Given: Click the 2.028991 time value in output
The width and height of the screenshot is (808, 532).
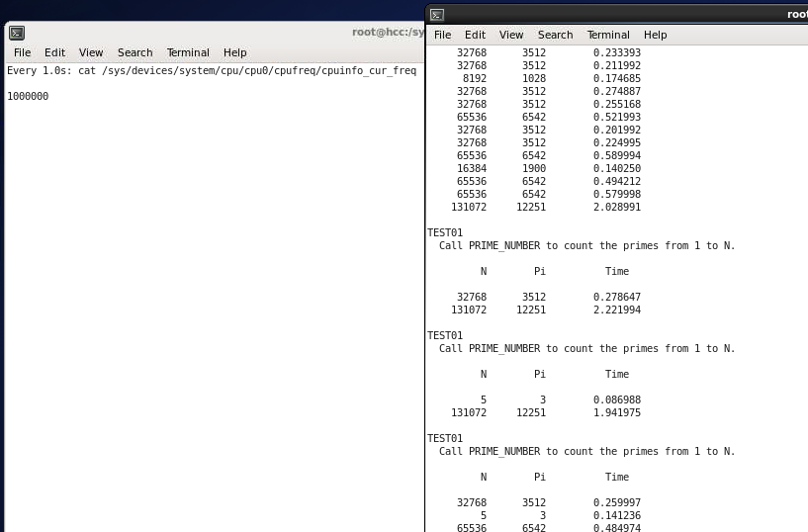Looking at the screenshot, I should point(616,207).
